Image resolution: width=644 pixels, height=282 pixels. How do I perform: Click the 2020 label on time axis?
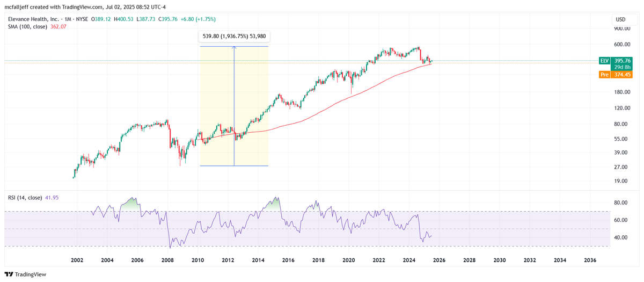click(349, 260)
